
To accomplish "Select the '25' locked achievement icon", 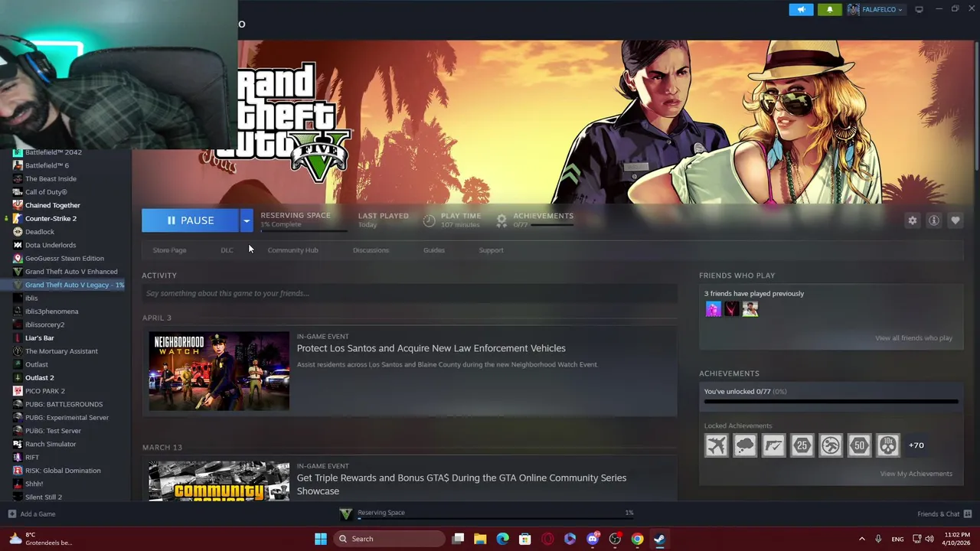I will 802,445.
